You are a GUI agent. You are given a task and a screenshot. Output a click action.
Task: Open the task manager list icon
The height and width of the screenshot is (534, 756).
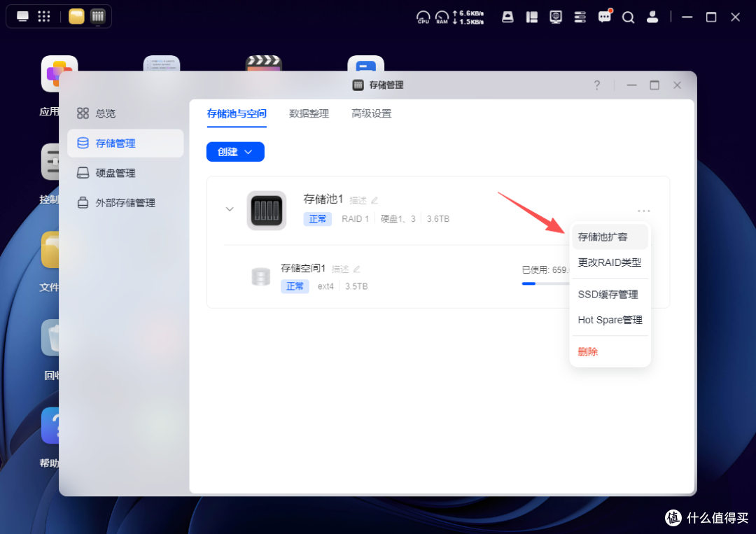[x=580, y=17]
